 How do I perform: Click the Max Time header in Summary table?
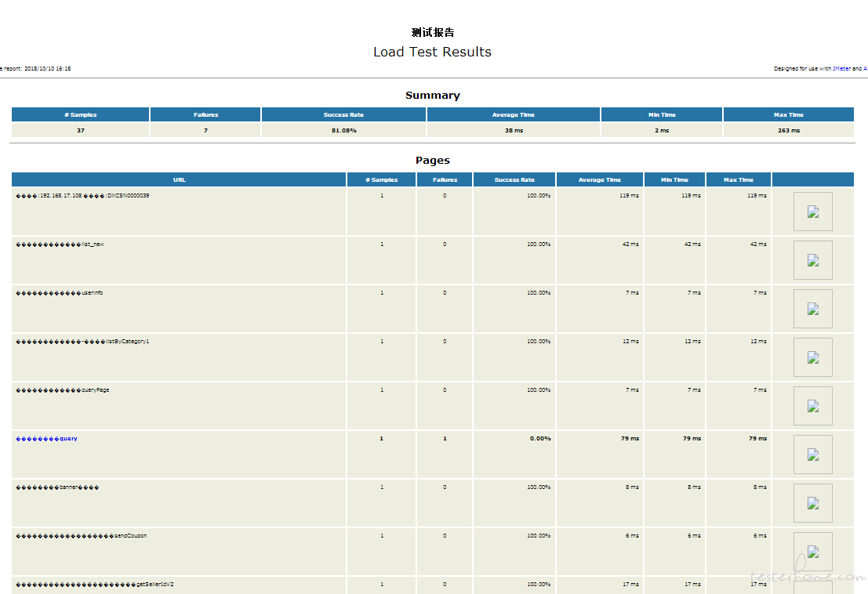pos(788,114)
